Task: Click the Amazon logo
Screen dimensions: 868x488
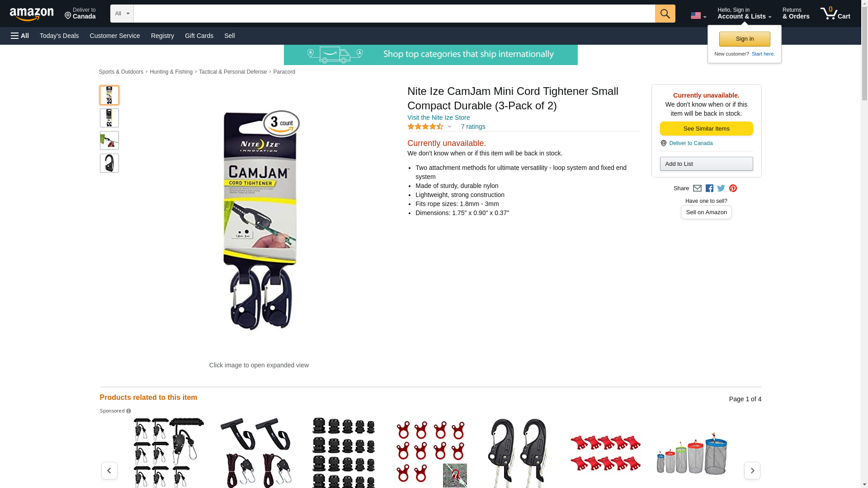Action: tap(32, 14)
